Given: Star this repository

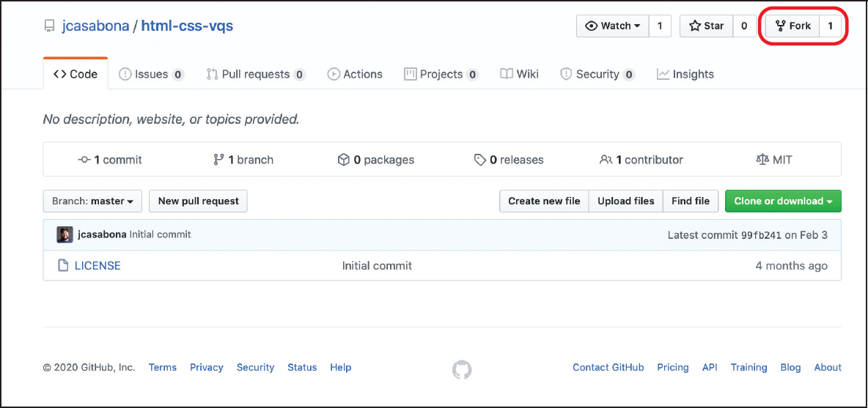Looking at the screenshot, I should 707,26.
